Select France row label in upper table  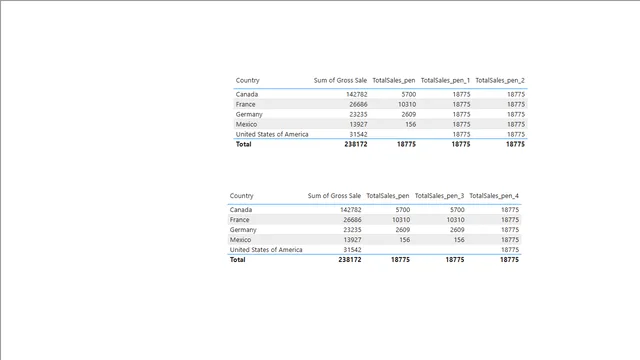(x=245, y=104)
